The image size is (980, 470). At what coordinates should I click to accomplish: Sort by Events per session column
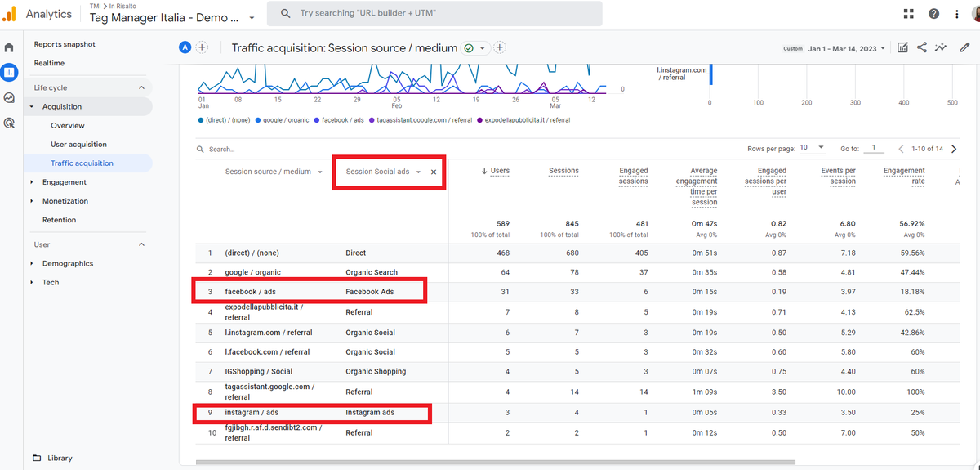838,176
